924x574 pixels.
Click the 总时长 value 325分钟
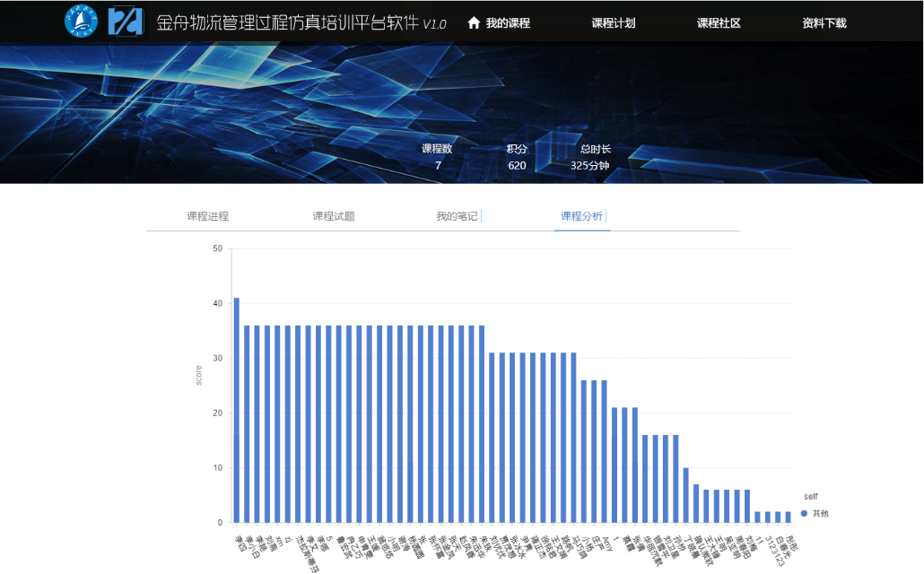(x=589, y=166)
